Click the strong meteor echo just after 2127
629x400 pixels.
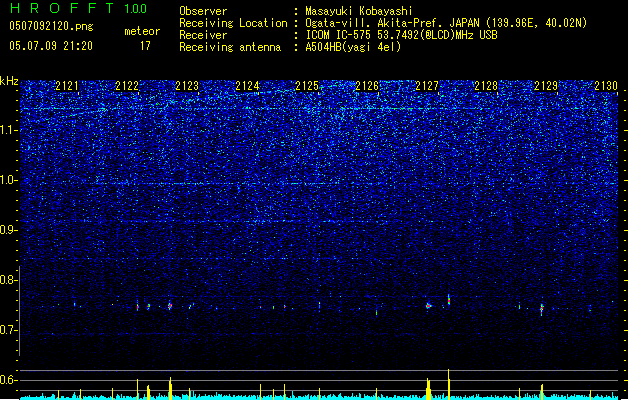pyautogui.click(x=448, y=300)
